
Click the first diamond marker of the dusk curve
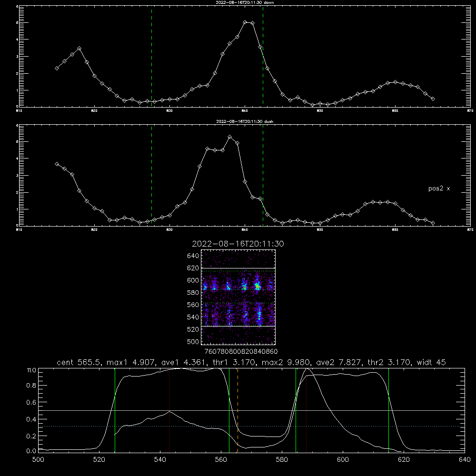57,164
